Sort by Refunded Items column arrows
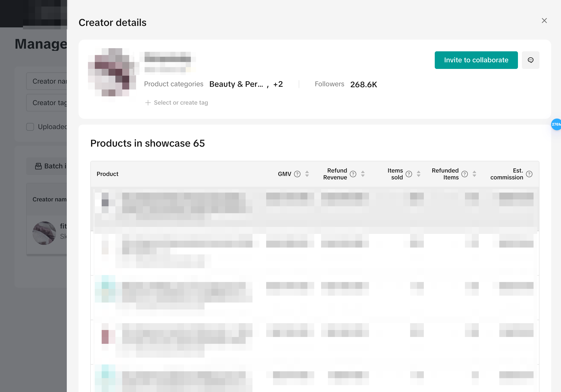This screenshot has width=561, height=392. click(474, 174)
